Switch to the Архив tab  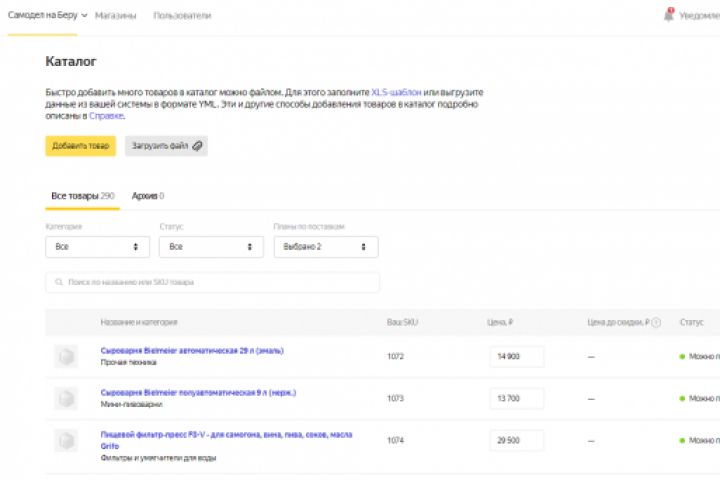147,196
